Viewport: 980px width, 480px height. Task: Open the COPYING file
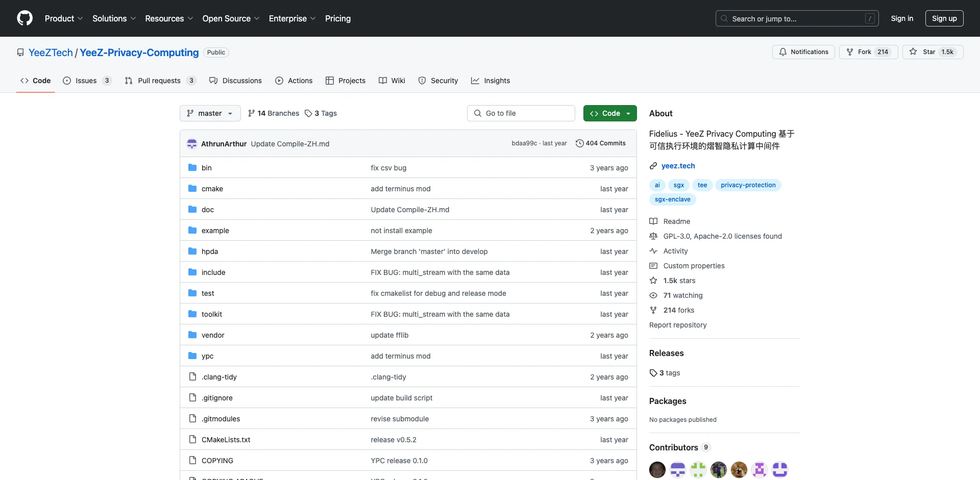click(217, 461)
